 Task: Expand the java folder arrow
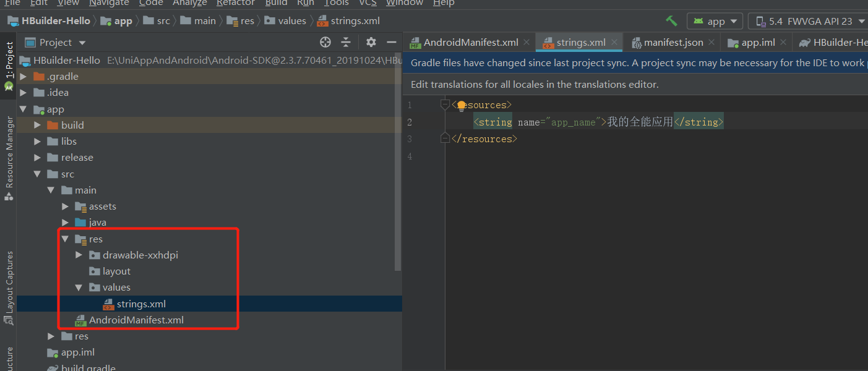[x=66, y=223]
